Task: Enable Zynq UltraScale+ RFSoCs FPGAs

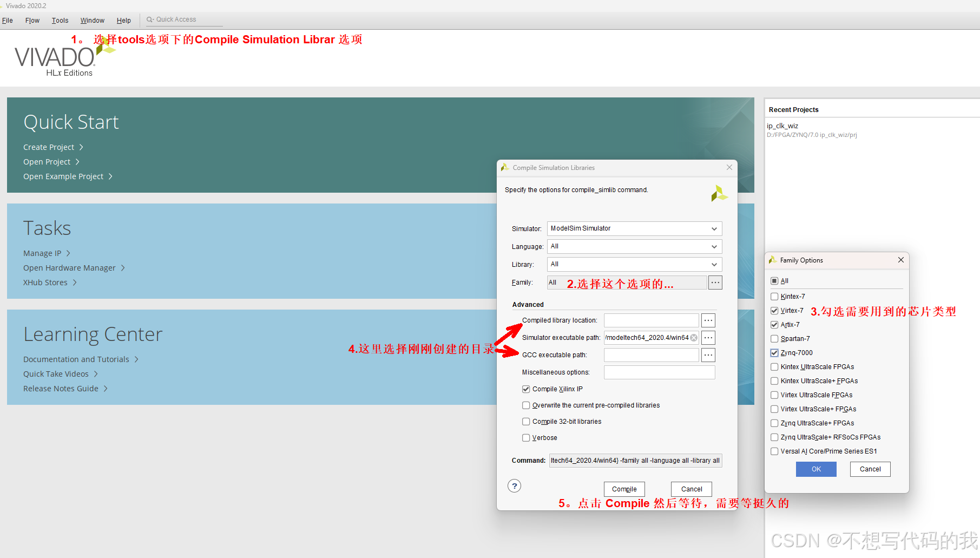Action: point(774,437)
